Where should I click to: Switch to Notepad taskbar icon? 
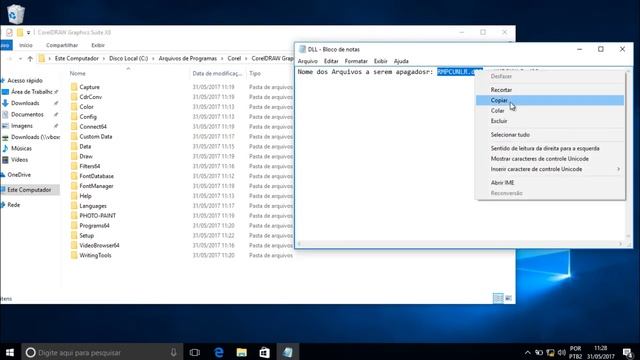click(x=288, y=352)
